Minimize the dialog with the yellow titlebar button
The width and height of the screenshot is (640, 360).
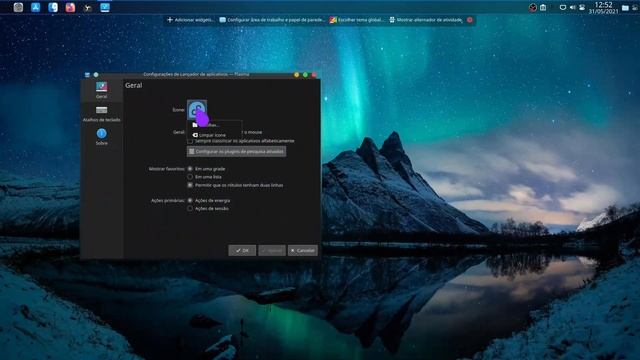pos(296,75)
